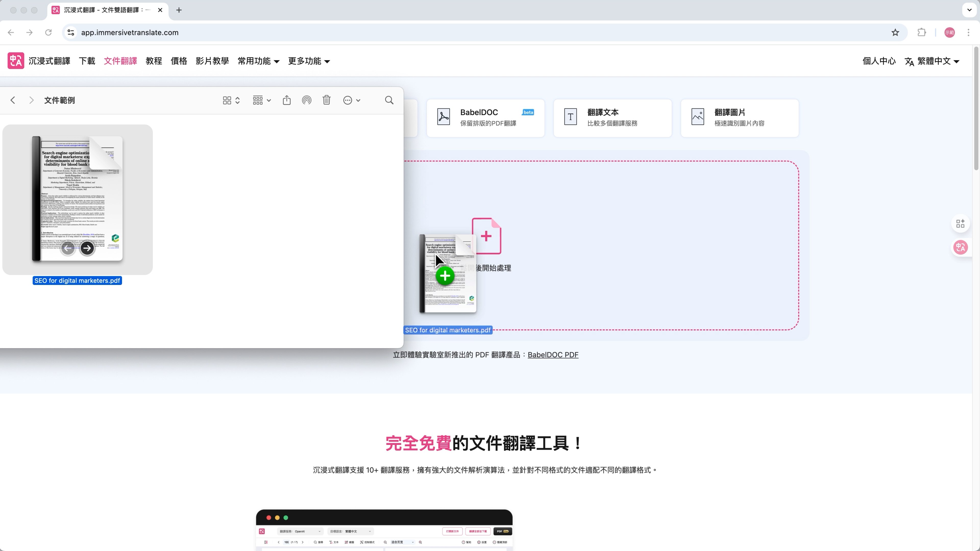
Task: Click the Finder forward arrow
Action: coord(31,101)
